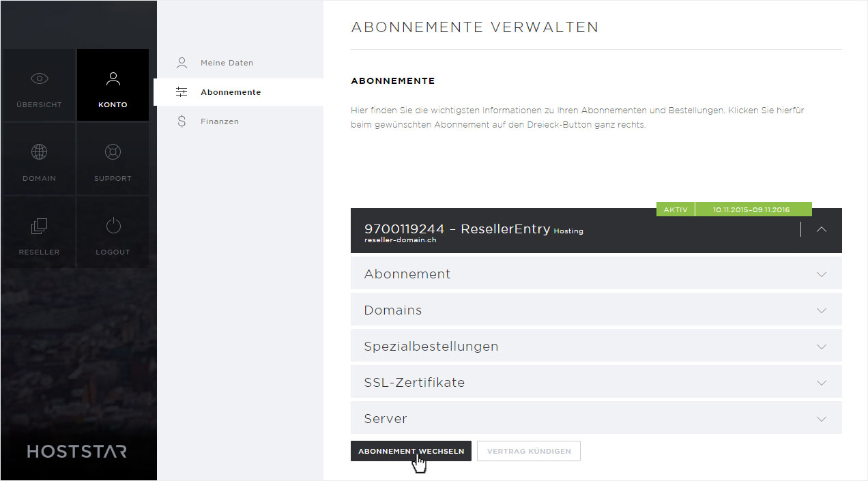
Task: Click the Hoststar logo
Action: coord(77,452)
